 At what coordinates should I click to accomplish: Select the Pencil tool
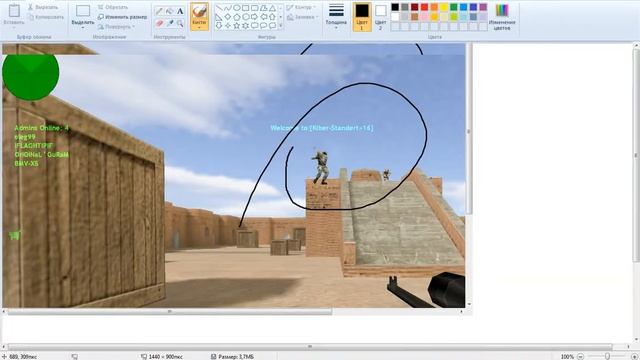pyautogui.click(x=159, y=11)
